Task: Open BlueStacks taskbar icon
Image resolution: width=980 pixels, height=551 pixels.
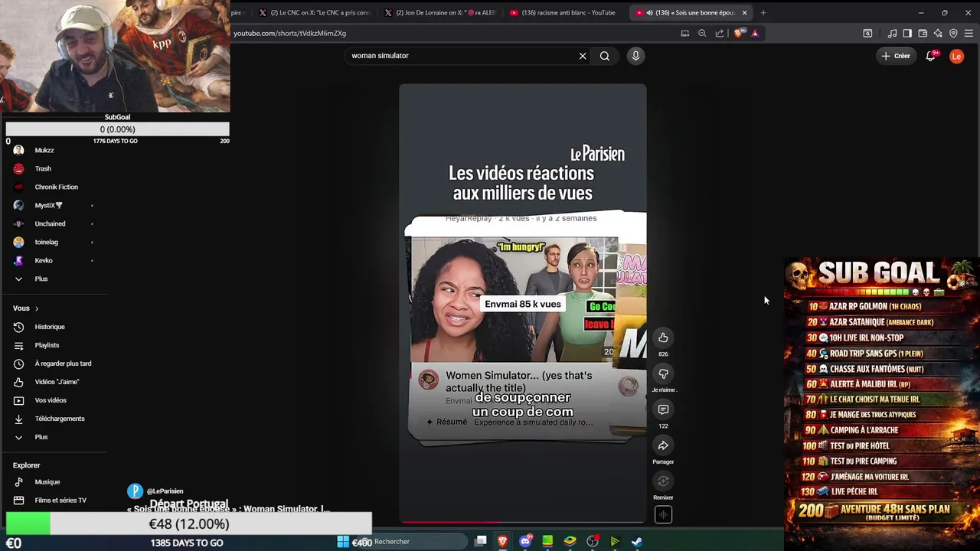Action: coord(570,541)
